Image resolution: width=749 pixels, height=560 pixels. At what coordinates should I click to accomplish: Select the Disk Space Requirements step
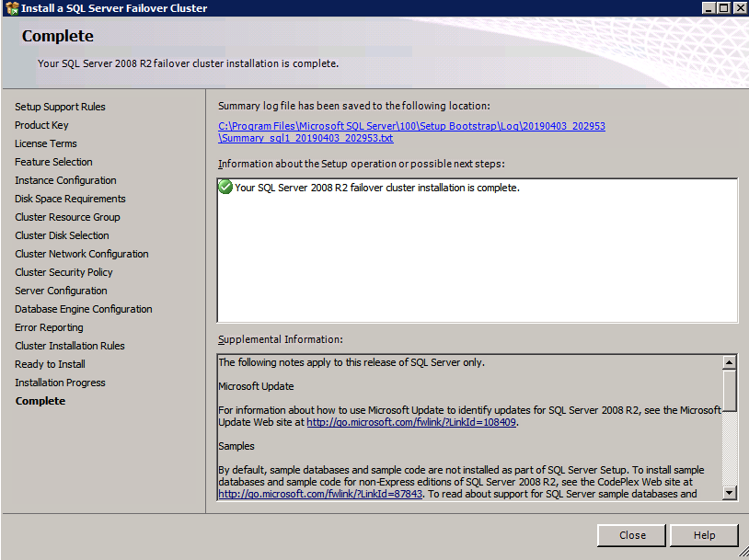click(70, 199)
